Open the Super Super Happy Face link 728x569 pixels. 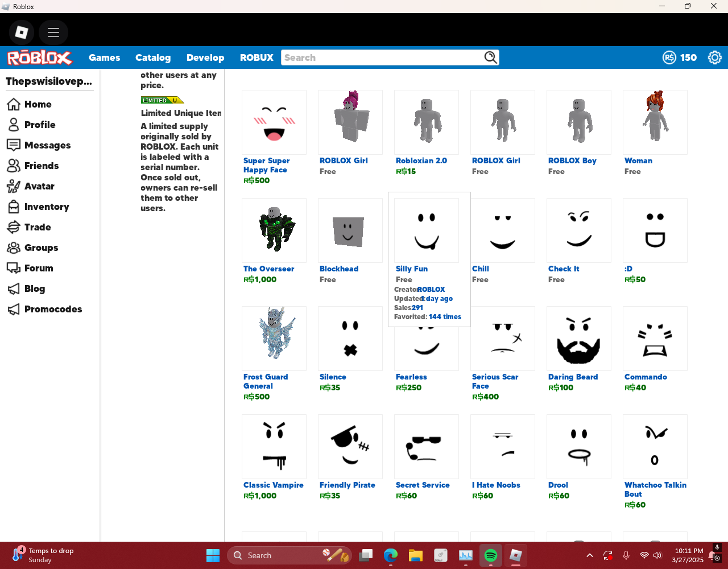pos(267,165)
